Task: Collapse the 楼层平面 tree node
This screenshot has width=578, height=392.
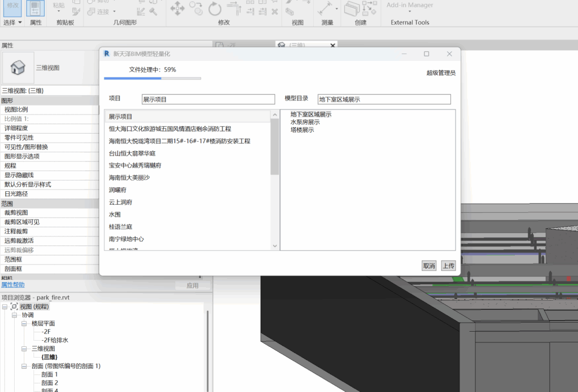Action: [24, 324]
